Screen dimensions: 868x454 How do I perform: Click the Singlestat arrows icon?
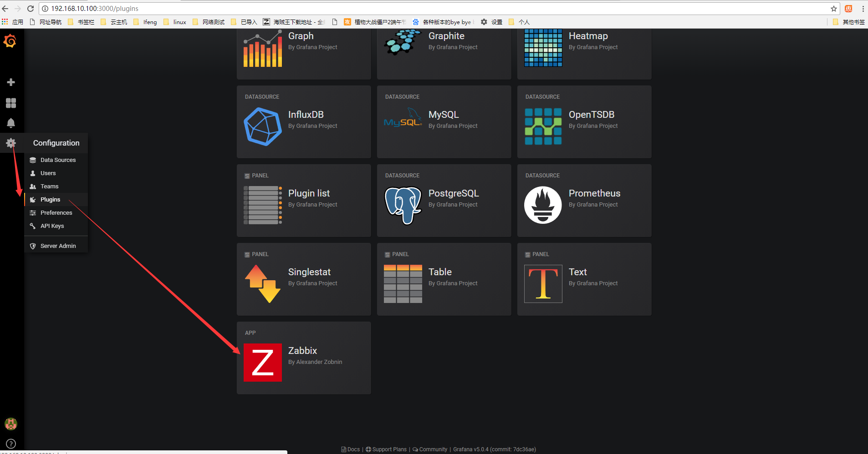(263, 284)
